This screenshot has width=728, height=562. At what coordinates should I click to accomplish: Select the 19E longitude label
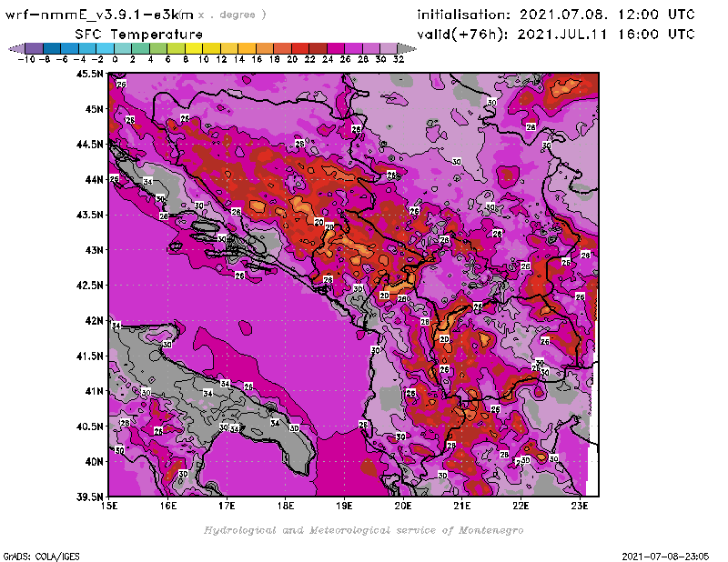[344, 506]
